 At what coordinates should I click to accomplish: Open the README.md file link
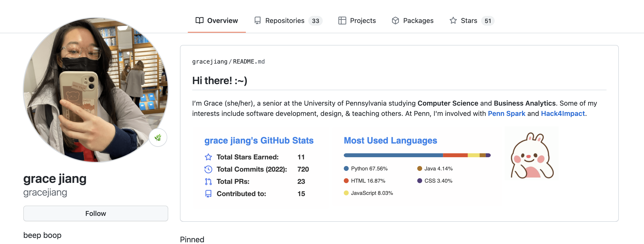click(249, 62)
